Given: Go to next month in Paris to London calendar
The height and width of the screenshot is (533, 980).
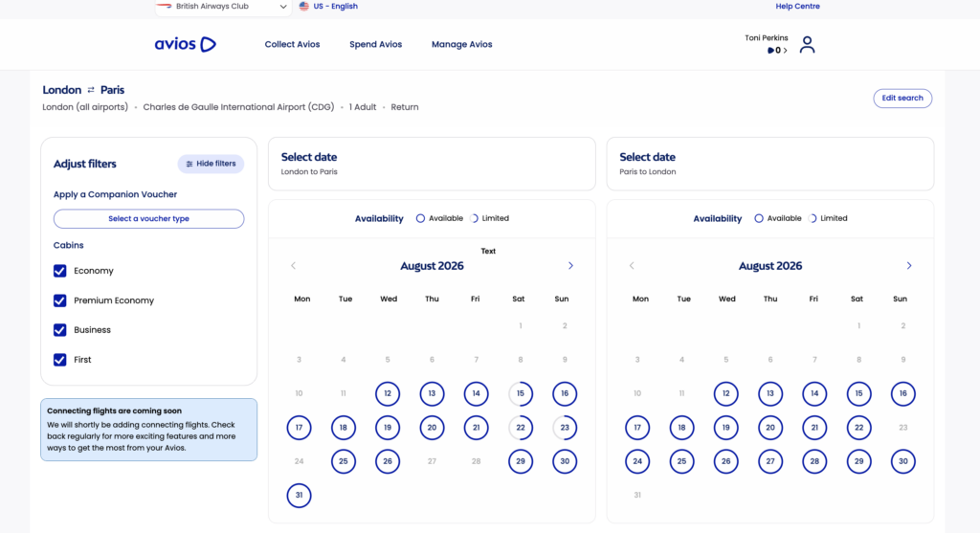Looking at the screenshot, I should (909, 266).
